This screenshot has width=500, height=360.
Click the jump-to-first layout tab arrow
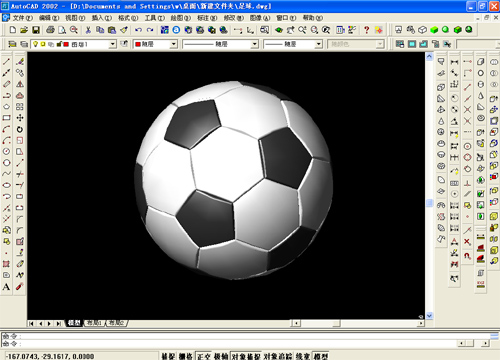(x=31, y=323)
